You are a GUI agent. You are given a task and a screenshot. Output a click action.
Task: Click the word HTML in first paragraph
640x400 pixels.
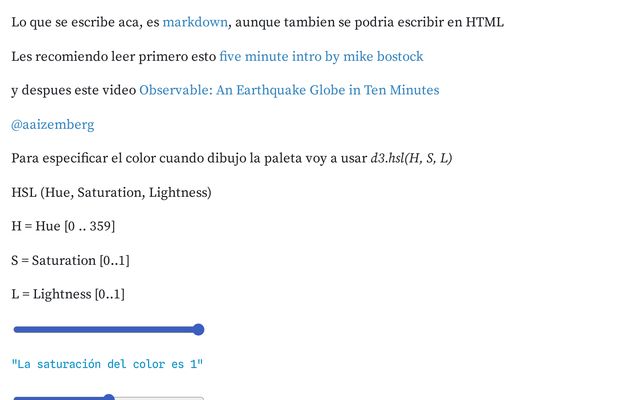click(x=485, y=22)
